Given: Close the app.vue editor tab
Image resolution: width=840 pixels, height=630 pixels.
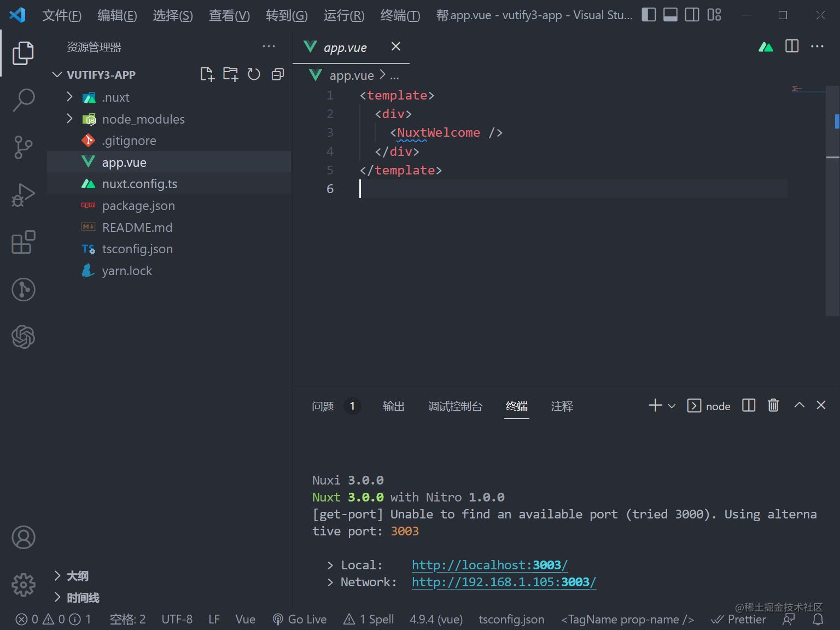Looking at the screenshot, I should coord(396,46).
